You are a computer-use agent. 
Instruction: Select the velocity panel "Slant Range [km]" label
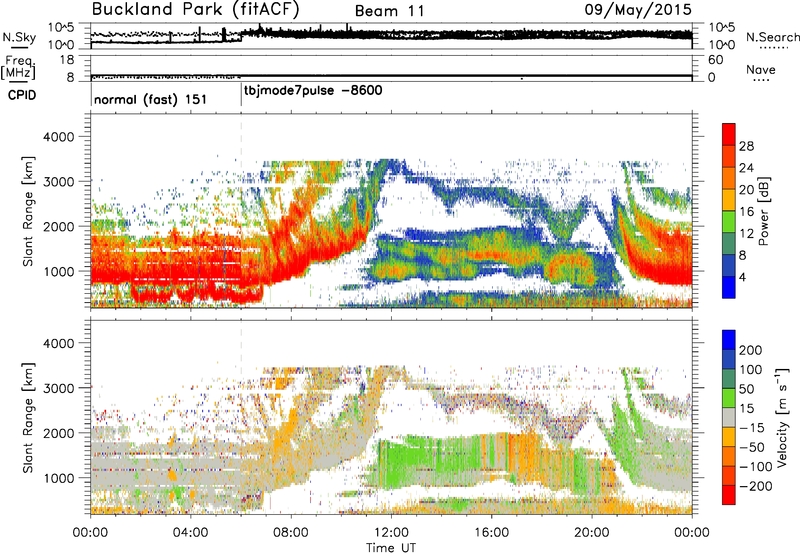pyautogui.click(x=29, y=418)
